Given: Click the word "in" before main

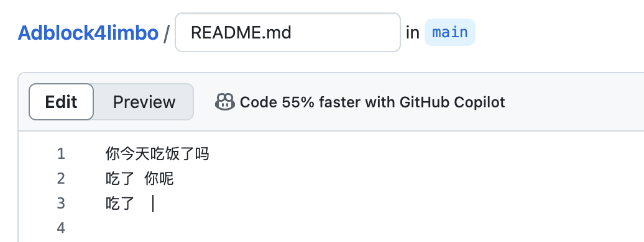Looking at the screenshot, I should click(x=413, y=33).
